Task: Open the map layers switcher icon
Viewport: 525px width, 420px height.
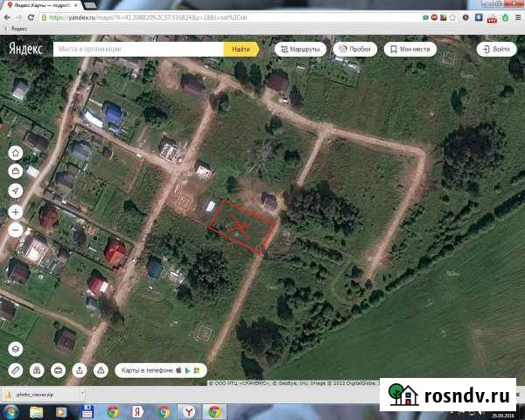Action: click(x=16, y=349)
